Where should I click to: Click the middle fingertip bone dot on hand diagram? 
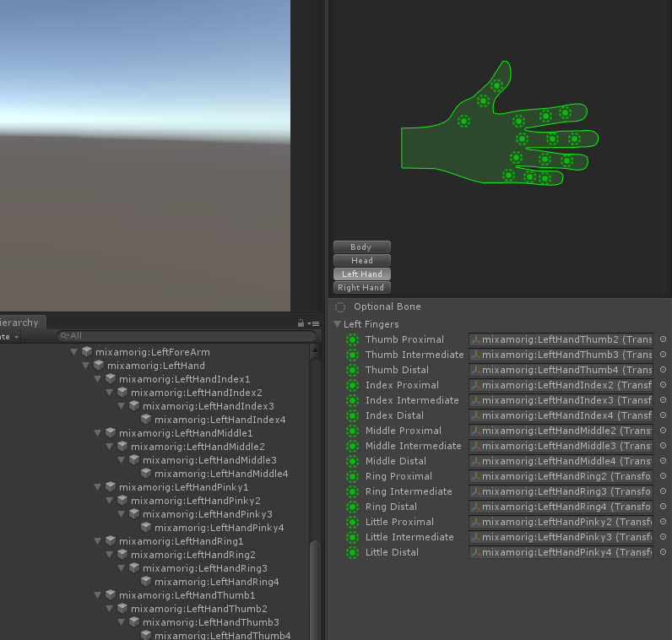574,138
